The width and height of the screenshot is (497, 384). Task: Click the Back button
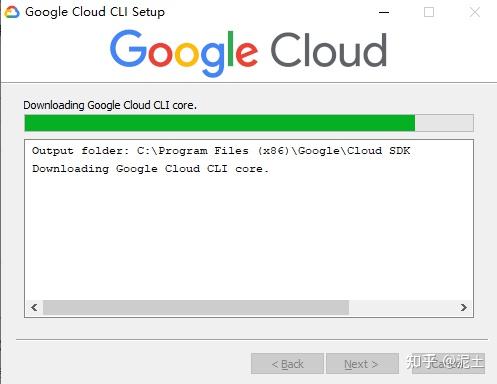287,364
